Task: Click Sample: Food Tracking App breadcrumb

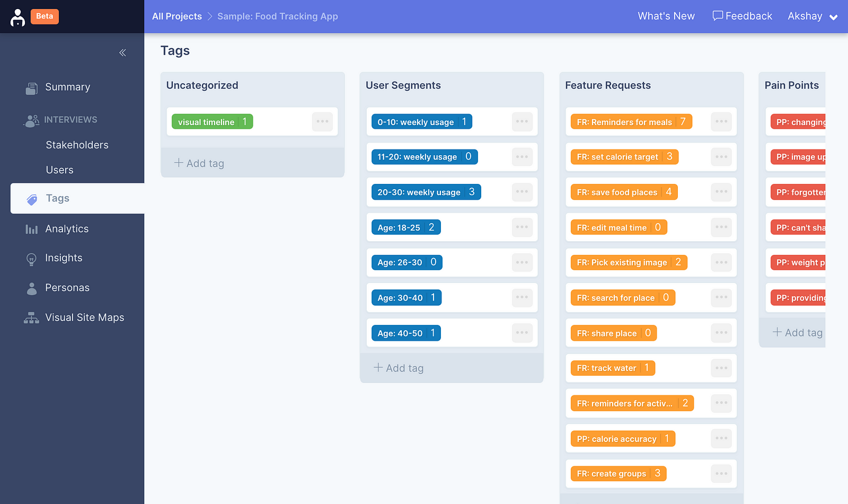Action: [x=278, y=16]
